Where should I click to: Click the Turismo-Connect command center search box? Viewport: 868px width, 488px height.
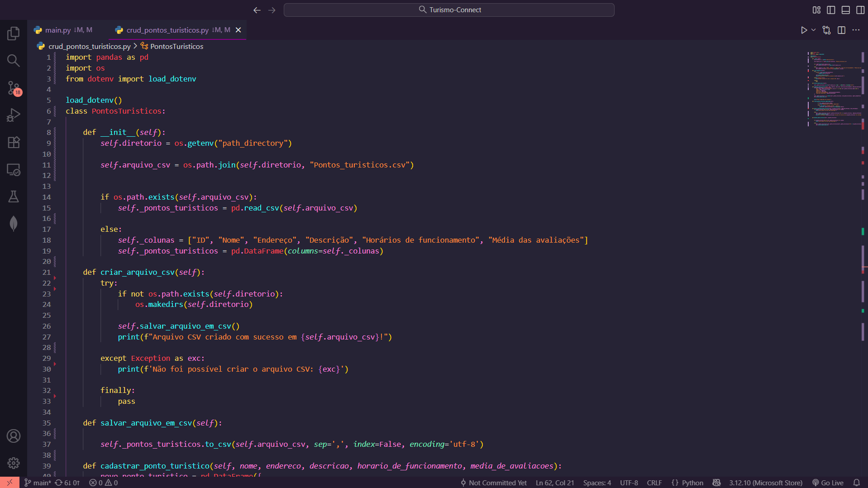click(x=449, y=10)
